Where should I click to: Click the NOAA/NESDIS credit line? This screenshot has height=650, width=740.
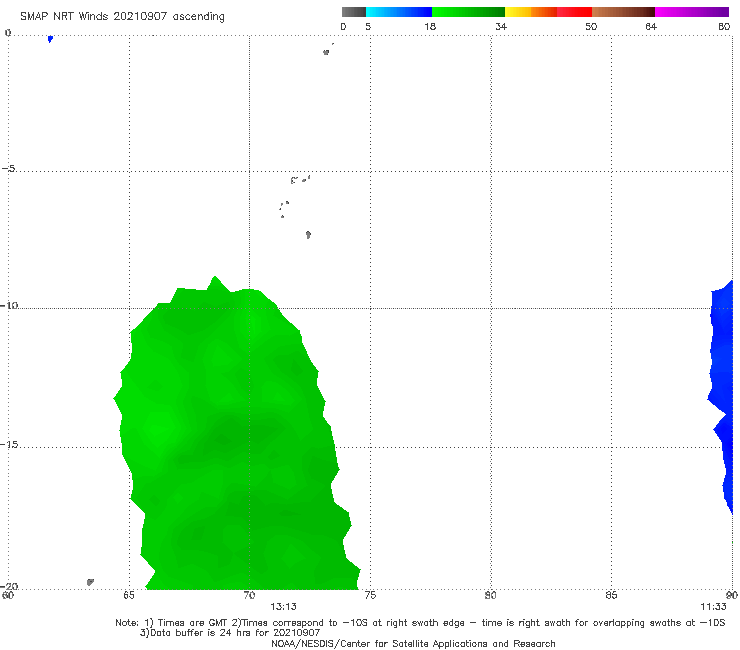coord(413,644)
